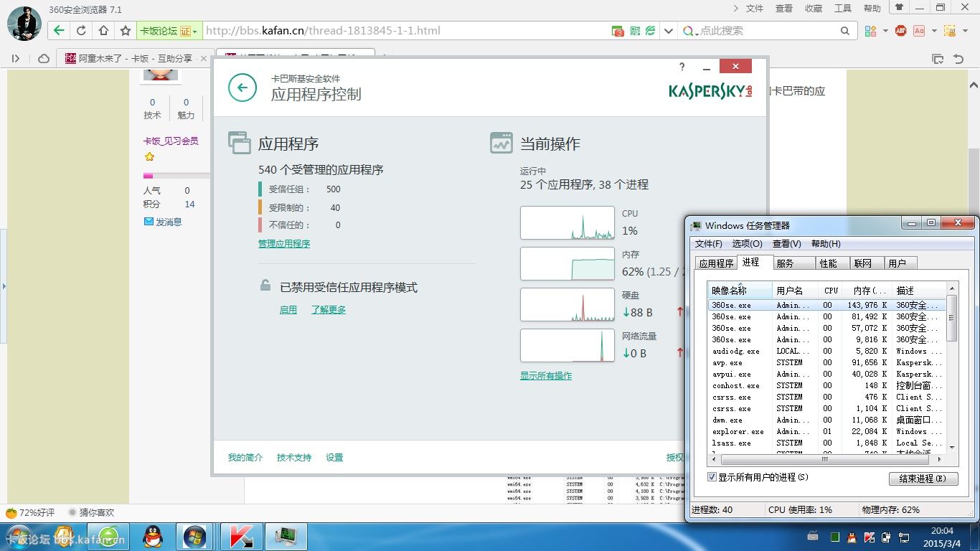Open the colorful apps grid extension icon
980x551 pixels.
coord(870,31)
